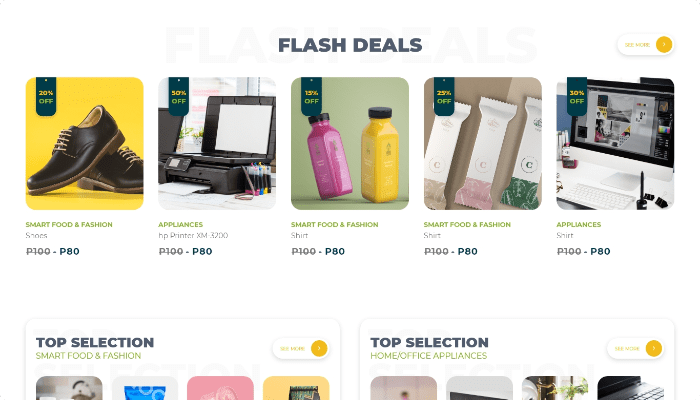
Task: Click the 20% OFF badge on shoes
Action: point(46,96)
